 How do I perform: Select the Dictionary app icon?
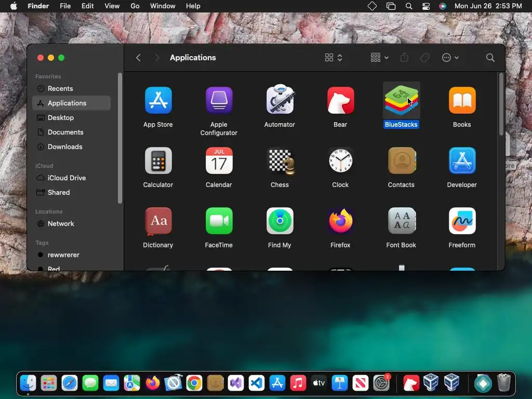158,221
